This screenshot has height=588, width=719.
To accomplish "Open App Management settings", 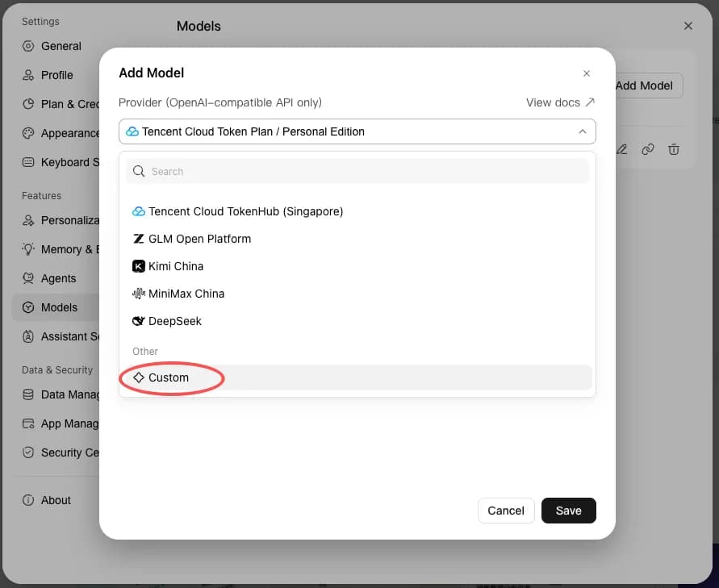I will 55,423.
